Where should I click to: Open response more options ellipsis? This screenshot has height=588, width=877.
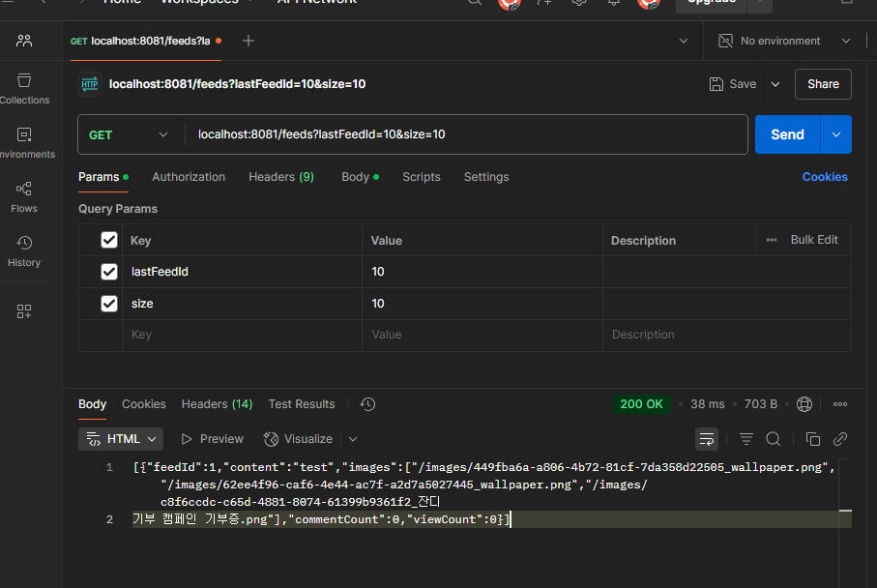839,404
